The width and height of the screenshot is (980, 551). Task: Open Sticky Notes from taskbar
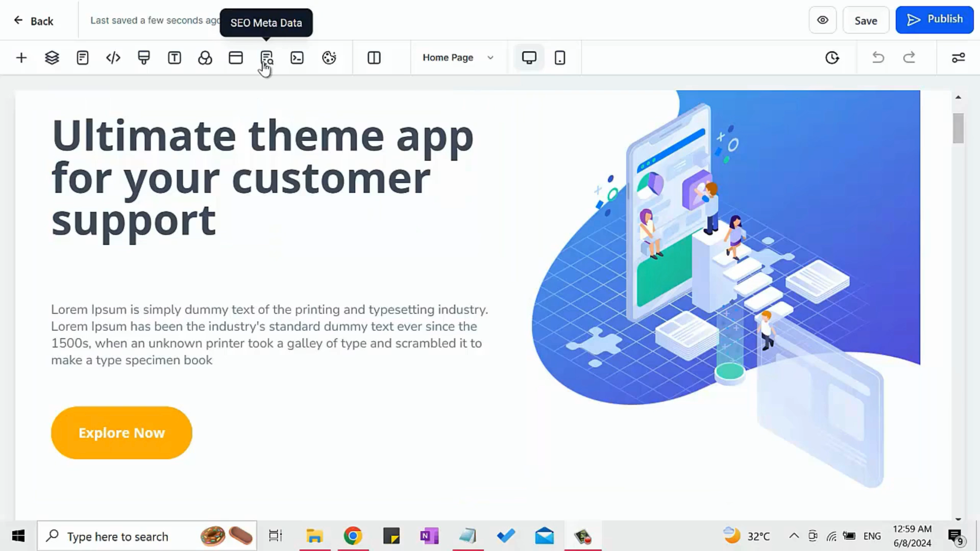point(391,536)
